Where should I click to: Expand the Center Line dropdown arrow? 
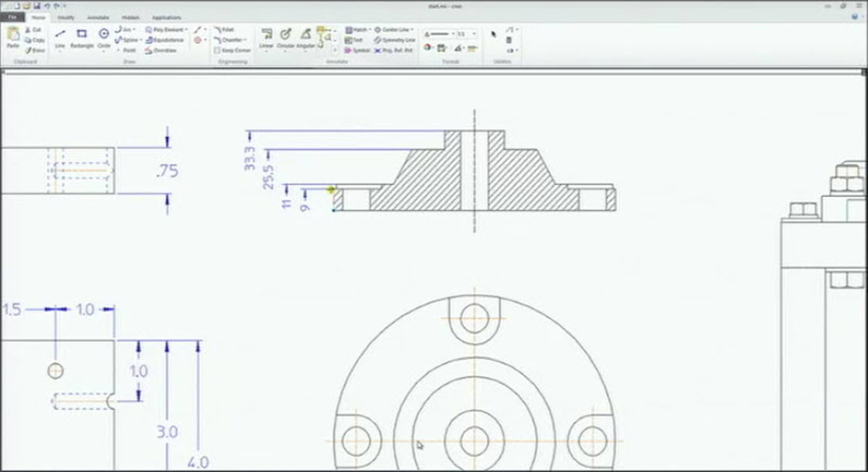[413, 29]
